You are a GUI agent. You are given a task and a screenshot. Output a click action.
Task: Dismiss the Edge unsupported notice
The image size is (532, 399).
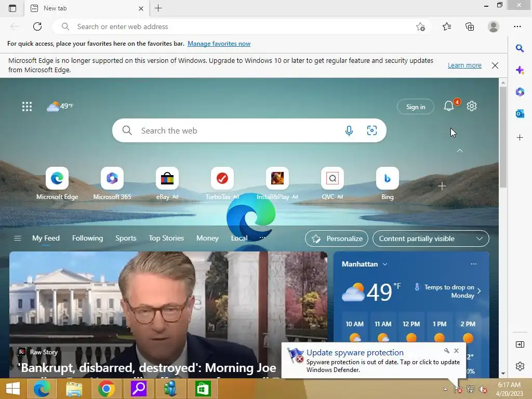(x=495, y=65)
